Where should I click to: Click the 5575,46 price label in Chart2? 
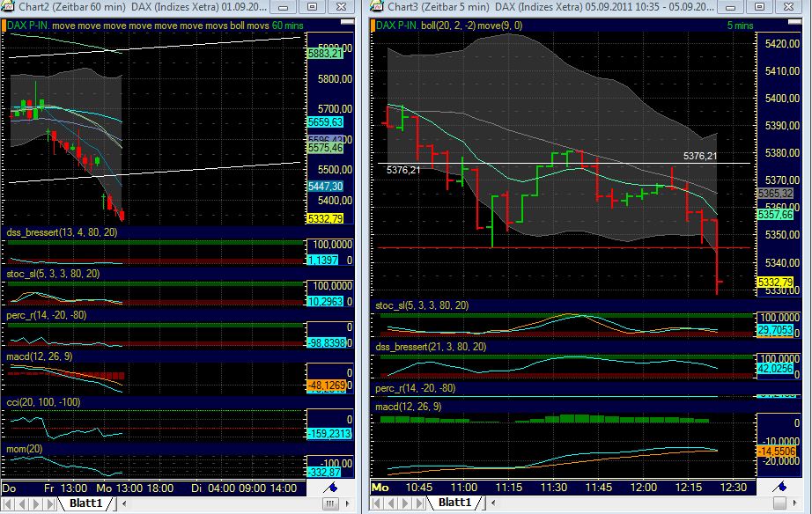(x=325, y=148)
